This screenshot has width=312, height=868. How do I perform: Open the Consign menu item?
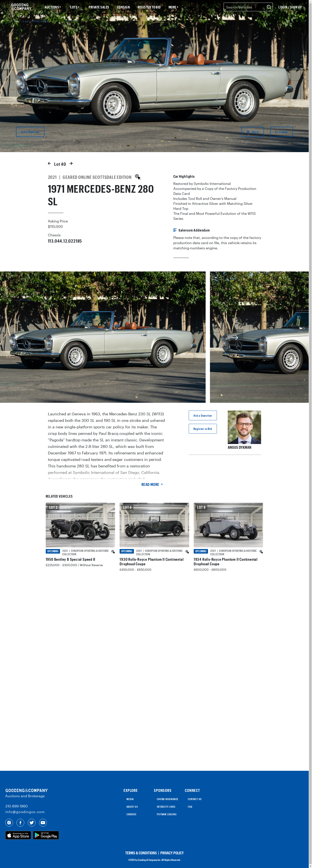(123, 7)
